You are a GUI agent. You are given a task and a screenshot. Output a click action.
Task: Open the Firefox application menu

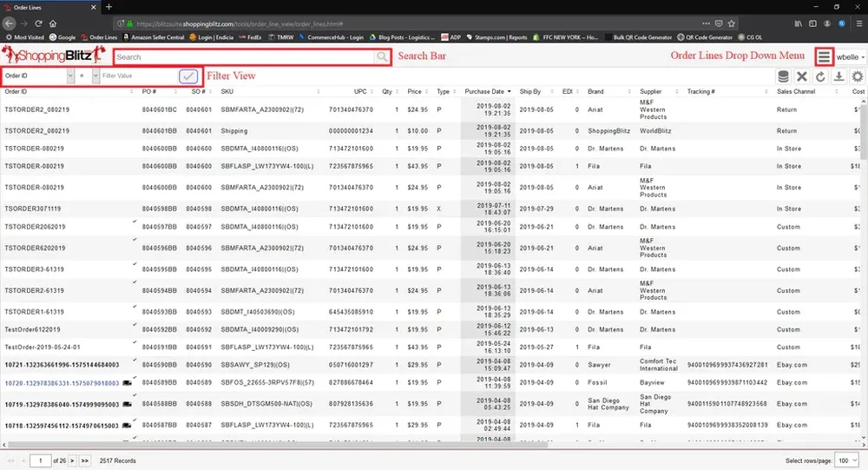click(858, 23)
